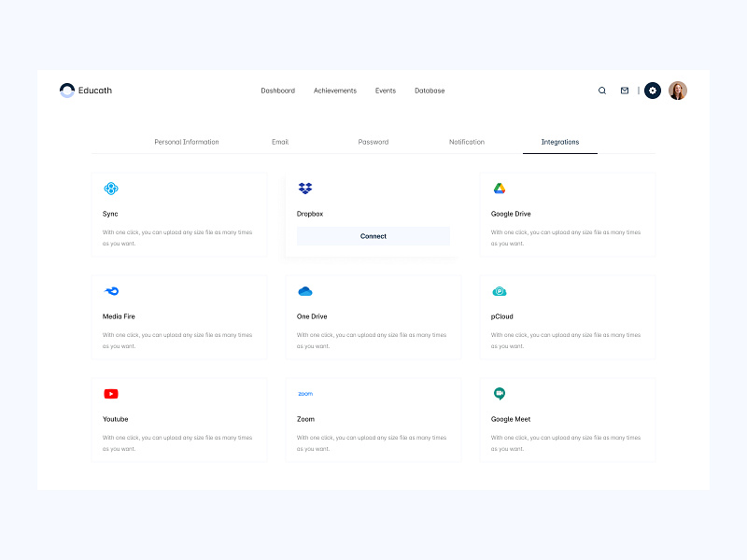The height and width of the screenshot is (560, 747).
Task: Switch to the Personal Information tab
Action: pyautogui.click(x=187, y=142)
